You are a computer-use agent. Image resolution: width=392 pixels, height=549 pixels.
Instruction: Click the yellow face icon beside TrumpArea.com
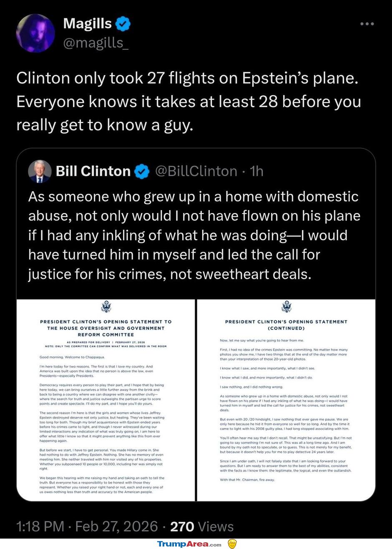click(x=233, y=544)
